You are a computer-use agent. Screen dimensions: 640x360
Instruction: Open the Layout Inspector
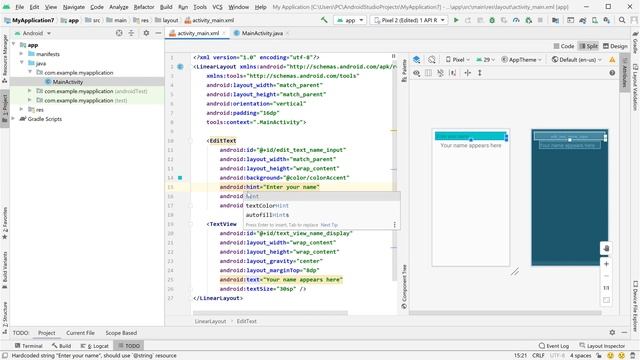point(602,346)
